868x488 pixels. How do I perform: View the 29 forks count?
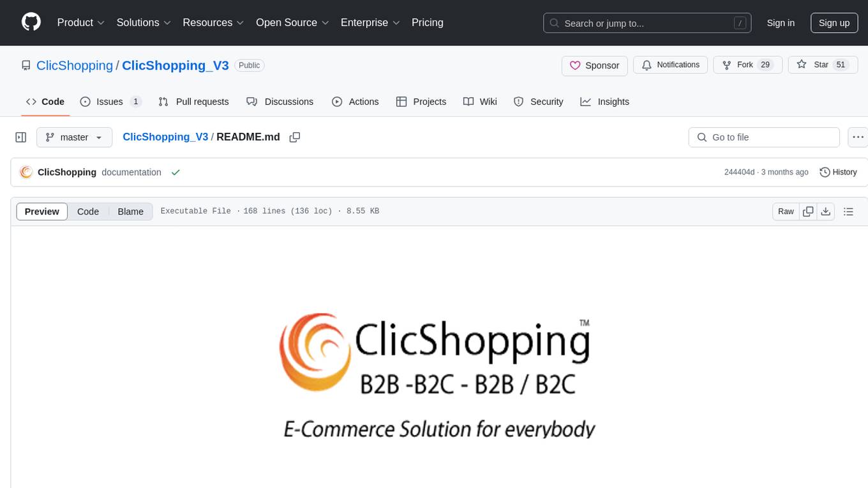[765, 65]
